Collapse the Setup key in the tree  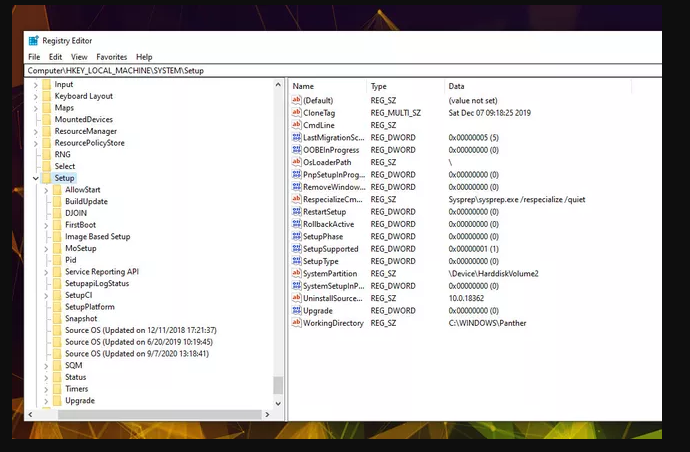coord(36,178)
